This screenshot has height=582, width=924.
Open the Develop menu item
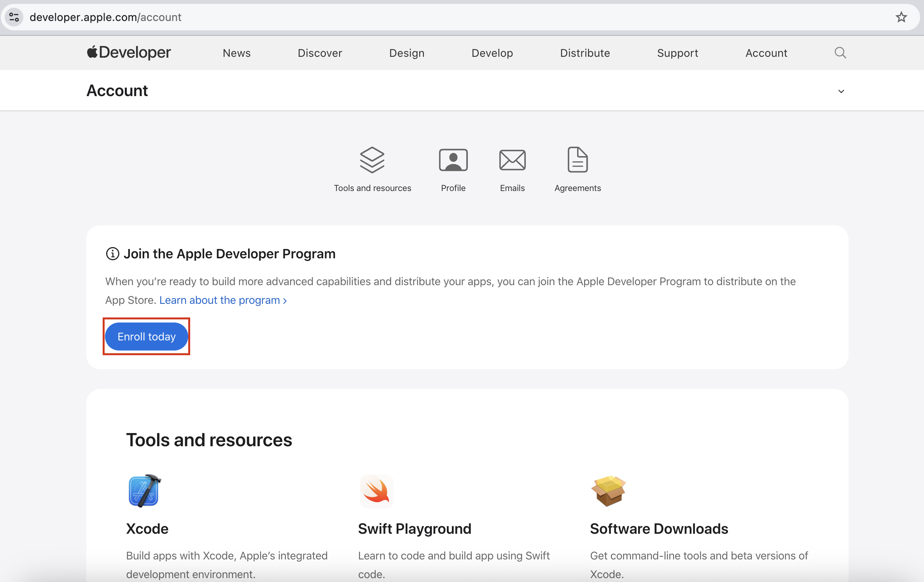492,53
